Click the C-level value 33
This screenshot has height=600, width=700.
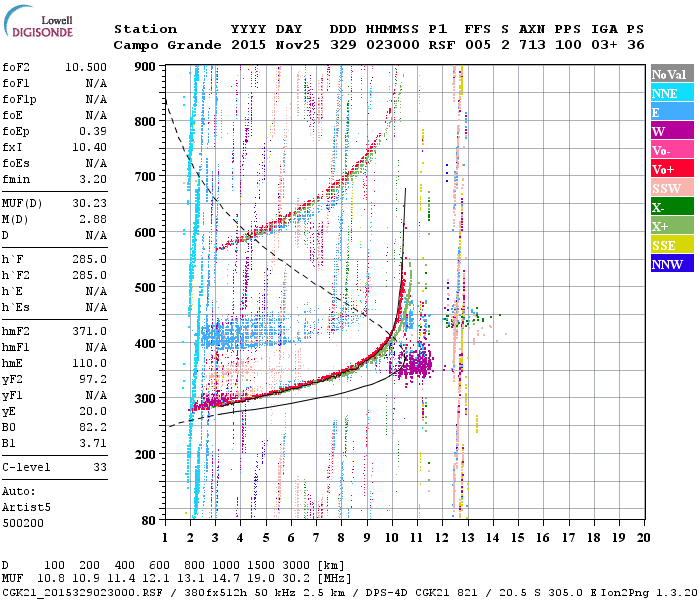click(100, 467)
